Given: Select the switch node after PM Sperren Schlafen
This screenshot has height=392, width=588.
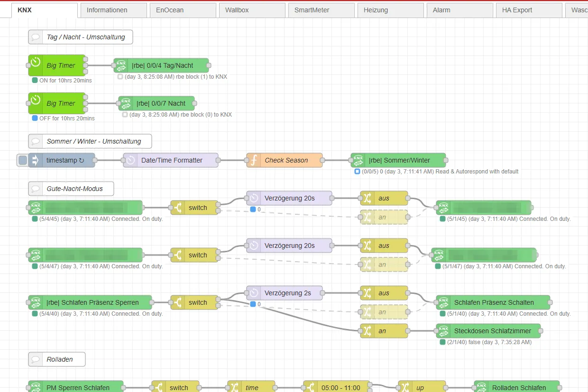Looking at the screenshot, I should pos(175,387).
